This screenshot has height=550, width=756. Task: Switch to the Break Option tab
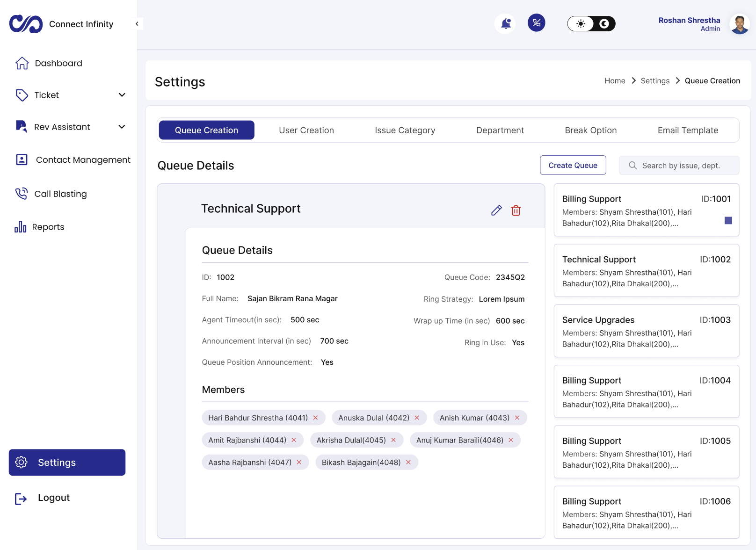pyautogui.click(x=591, y=130)
